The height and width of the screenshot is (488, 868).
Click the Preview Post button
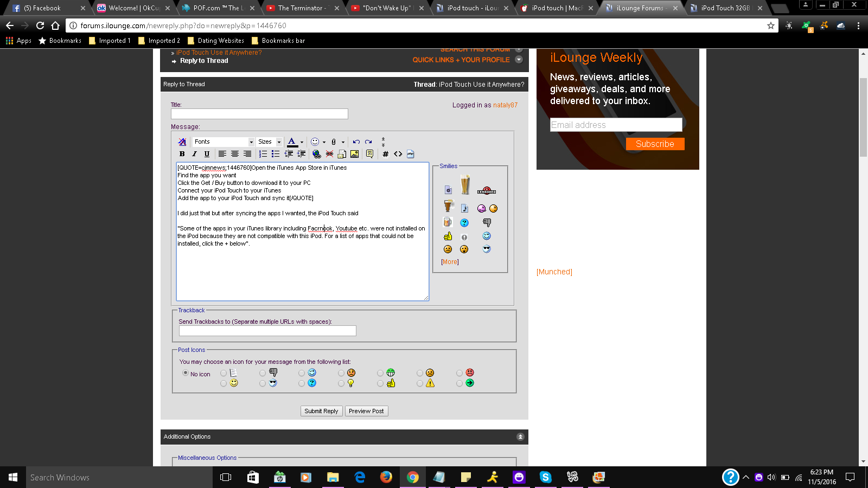pos(366,411)
